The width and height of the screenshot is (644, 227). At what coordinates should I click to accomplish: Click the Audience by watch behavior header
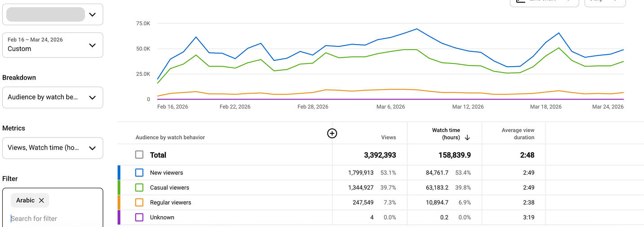[x=170, y=137]
